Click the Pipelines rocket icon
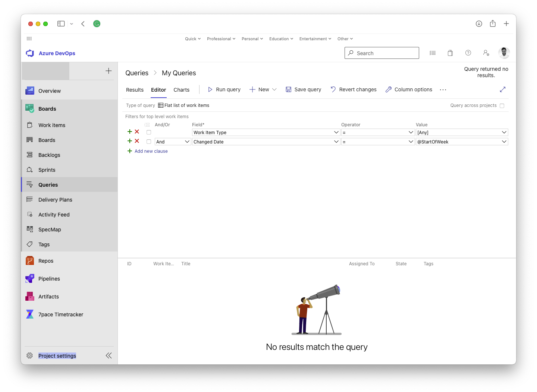 pos(30,278)
